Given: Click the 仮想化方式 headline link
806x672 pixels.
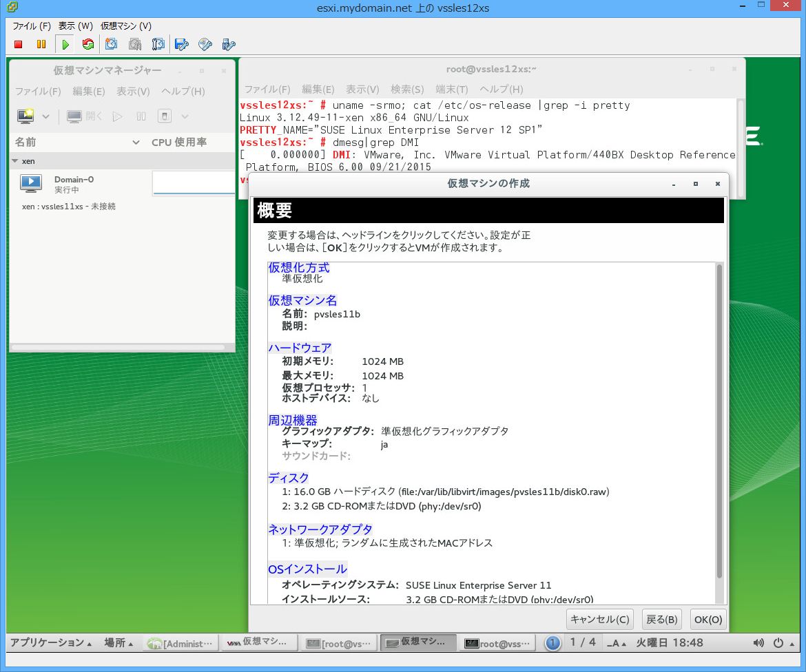Looking at the screenshot, I should click(299, 267).
